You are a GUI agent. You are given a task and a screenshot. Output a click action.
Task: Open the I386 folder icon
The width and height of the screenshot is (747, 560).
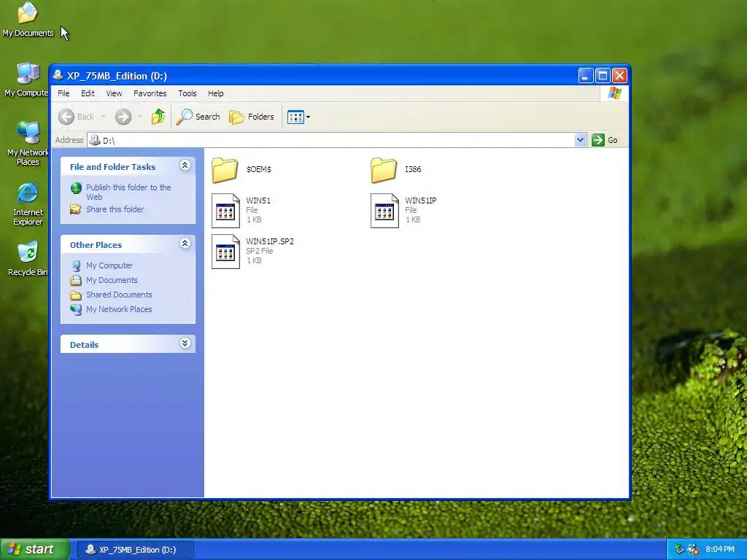click(384, 170)
